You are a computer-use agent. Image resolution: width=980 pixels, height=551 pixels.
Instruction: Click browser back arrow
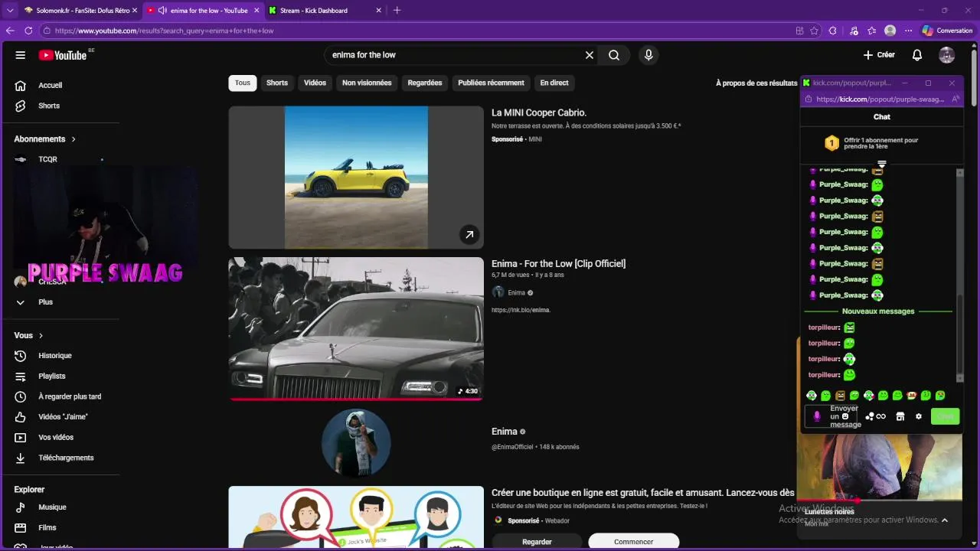click(10, 31)
